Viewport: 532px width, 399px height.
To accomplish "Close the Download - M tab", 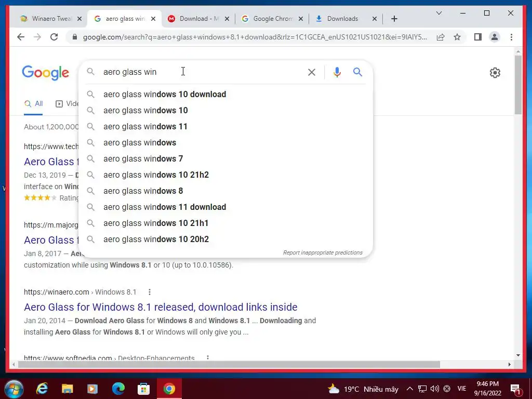I will click(227, 19).
